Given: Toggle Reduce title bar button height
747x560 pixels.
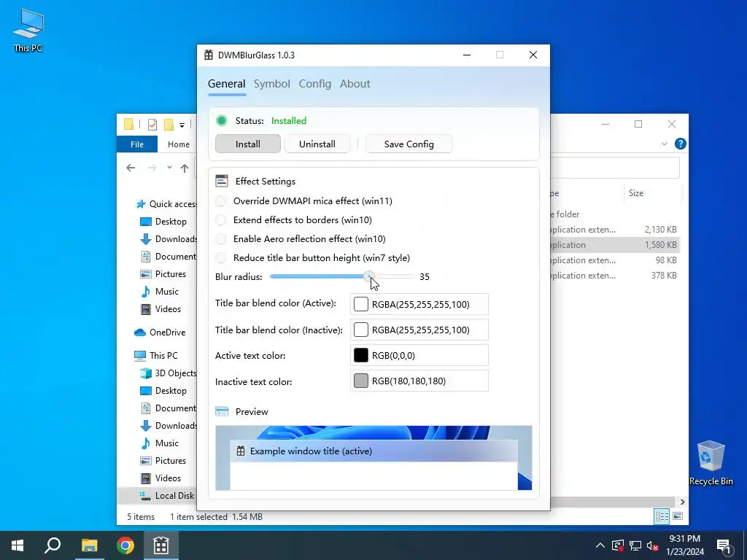Looking at the screenshot, I should [220, 258].
